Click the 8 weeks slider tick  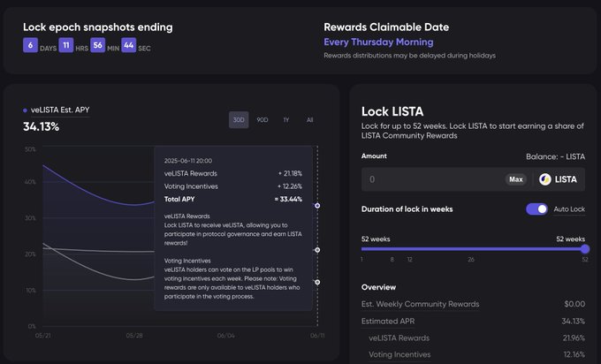pos(392,260)
